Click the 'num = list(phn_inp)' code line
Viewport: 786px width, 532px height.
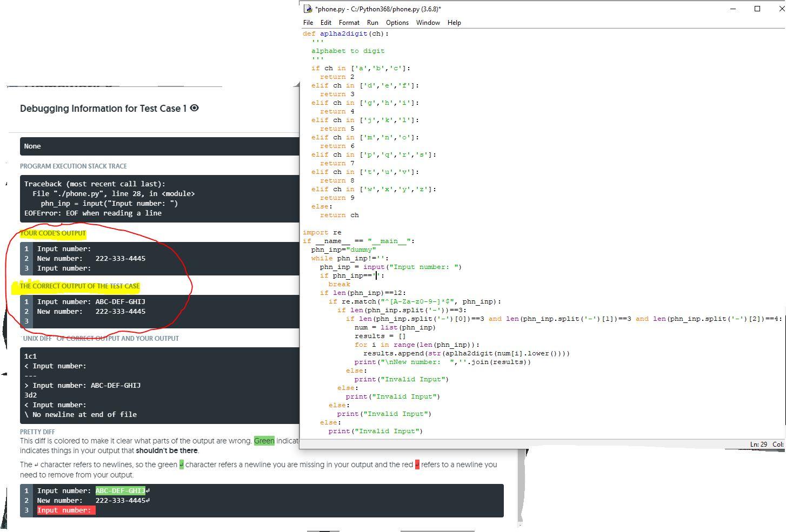(395, 327)
